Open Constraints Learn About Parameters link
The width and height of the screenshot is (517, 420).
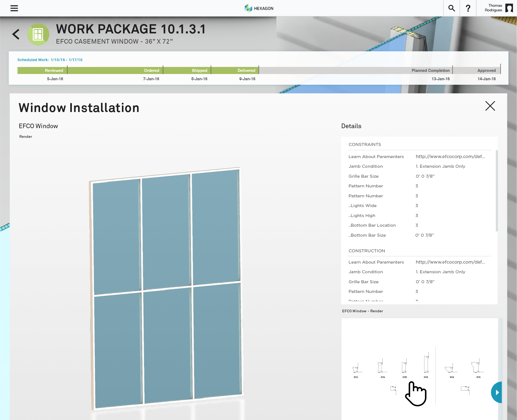pos(450,156)
